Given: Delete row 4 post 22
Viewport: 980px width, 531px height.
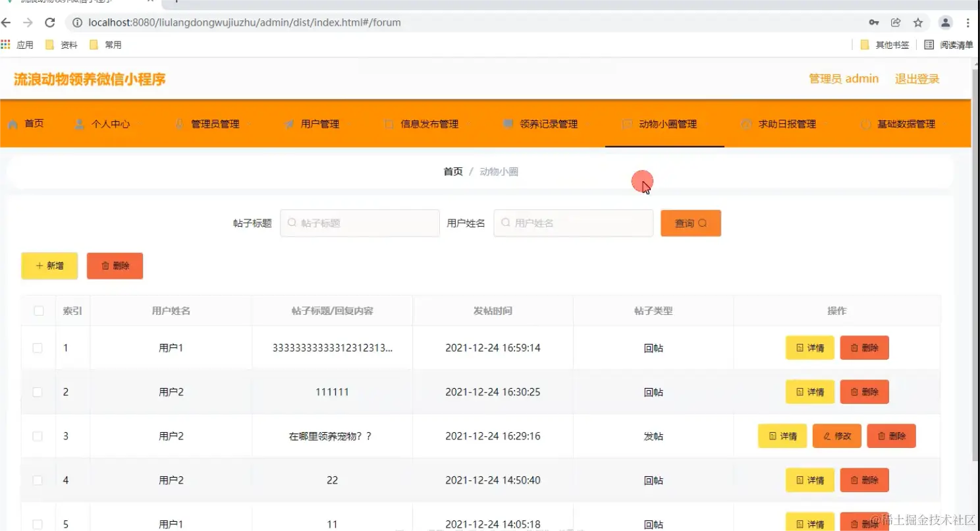Looking at the screenshot, I should 864,480.
